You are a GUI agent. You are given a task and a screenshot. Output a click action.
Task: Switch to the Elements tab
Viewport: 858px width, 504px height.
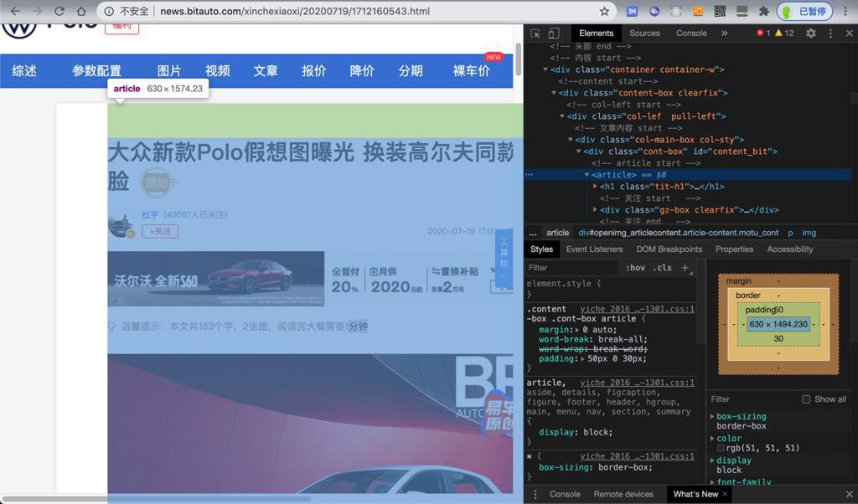coord(596,33)
